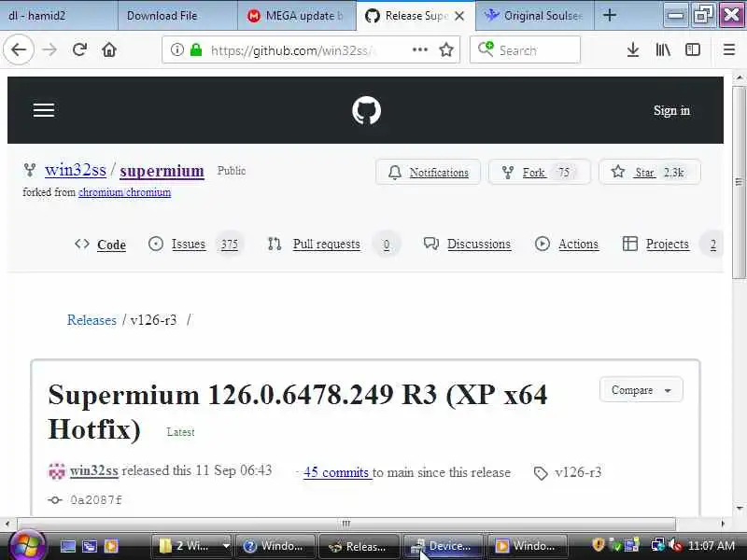Open the Compare dropdown
Screen dimensions: 747x560
(641, 390)
